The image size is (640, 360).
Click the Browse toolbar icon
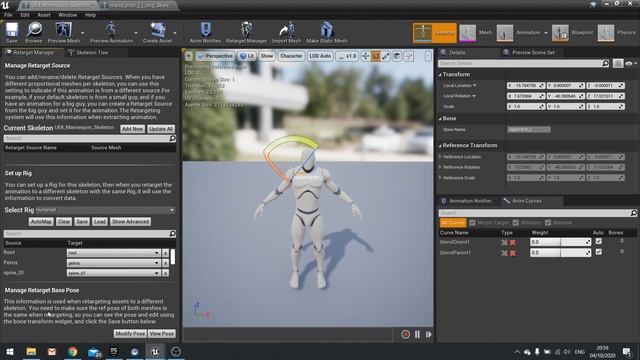[x=33, y=32]
